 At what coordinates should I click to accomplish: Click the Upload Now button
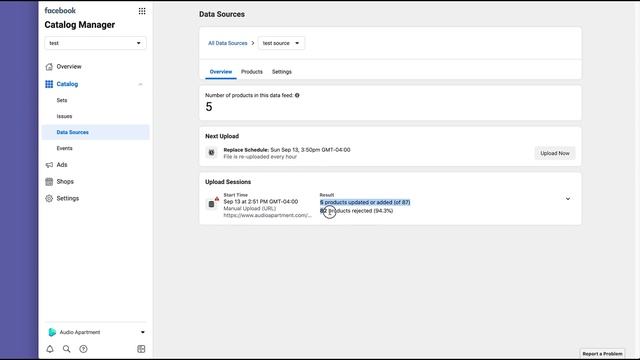point(555,153)
